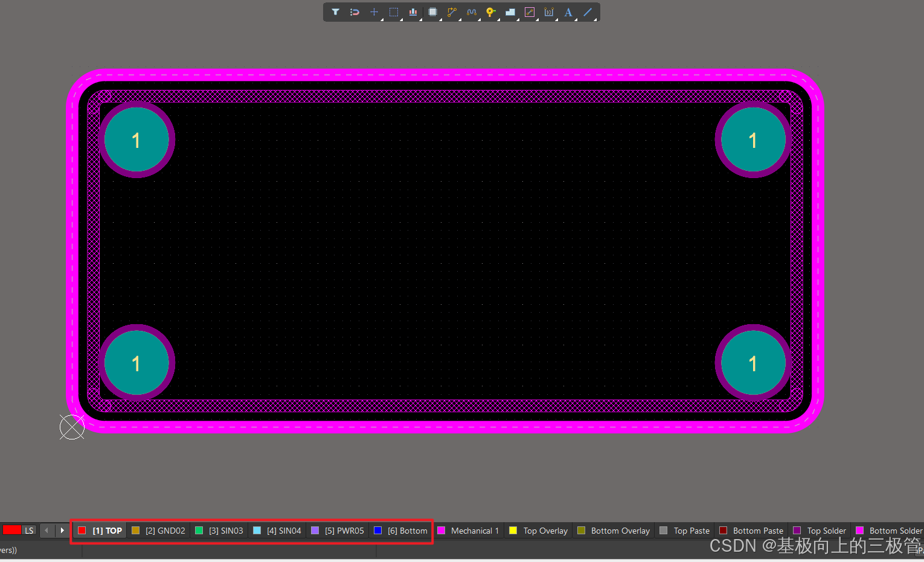Select the interactive length tuning tool
924x562 pixels.
[x=471, y=12]
